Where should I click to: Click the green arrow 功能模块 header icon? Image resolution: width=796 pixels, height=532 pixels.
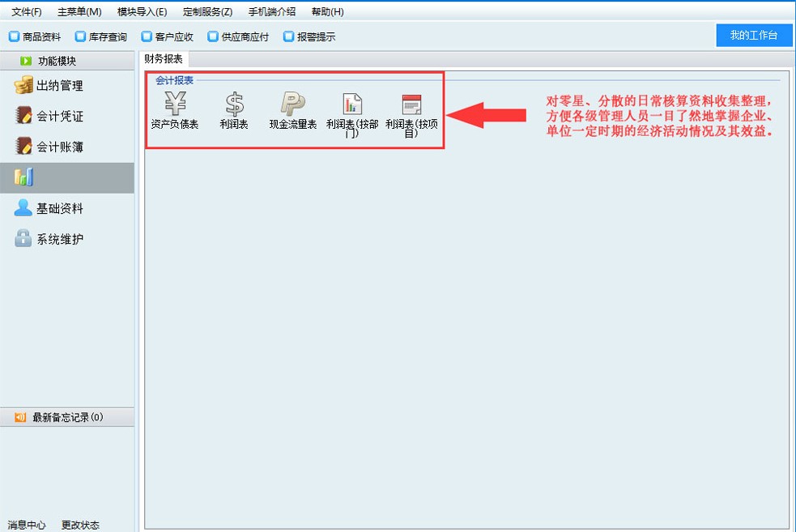pos(25,61)
